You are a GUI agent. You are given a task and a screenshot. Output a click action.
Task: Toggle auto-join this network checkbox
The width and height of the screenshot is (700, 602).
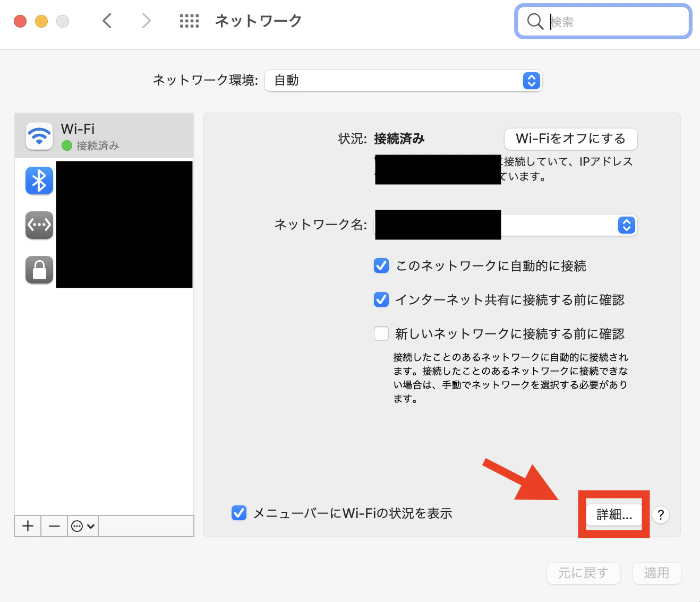pos(381,265)
